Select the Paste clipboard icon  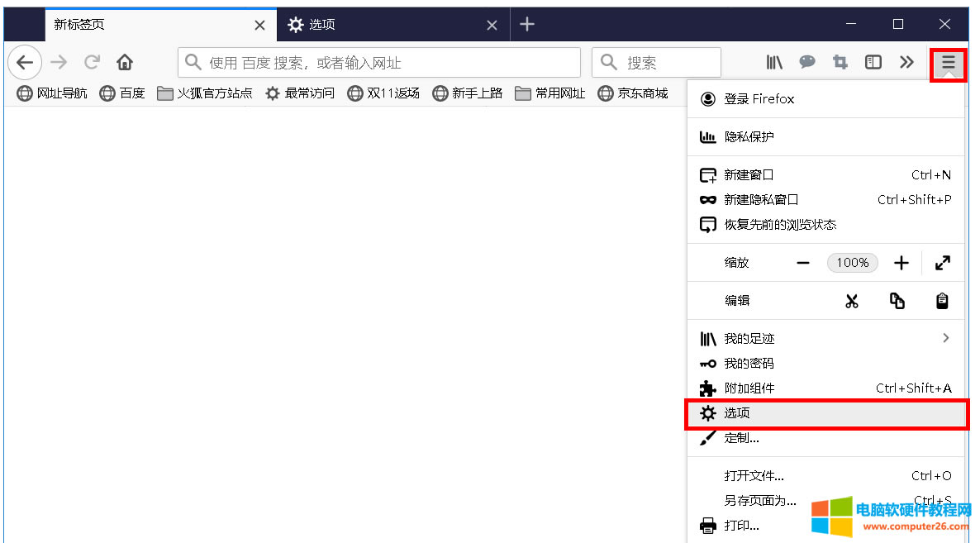click(941, 300)
